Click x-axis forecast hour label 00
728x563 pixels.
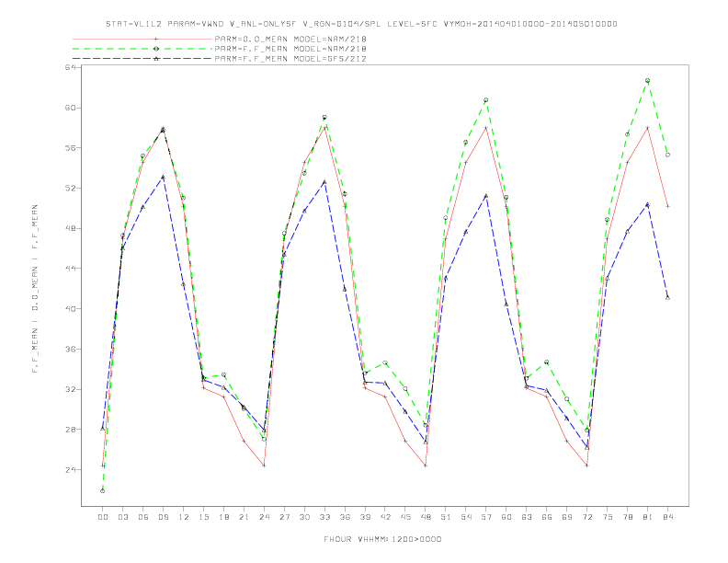[x=103, y=517]
